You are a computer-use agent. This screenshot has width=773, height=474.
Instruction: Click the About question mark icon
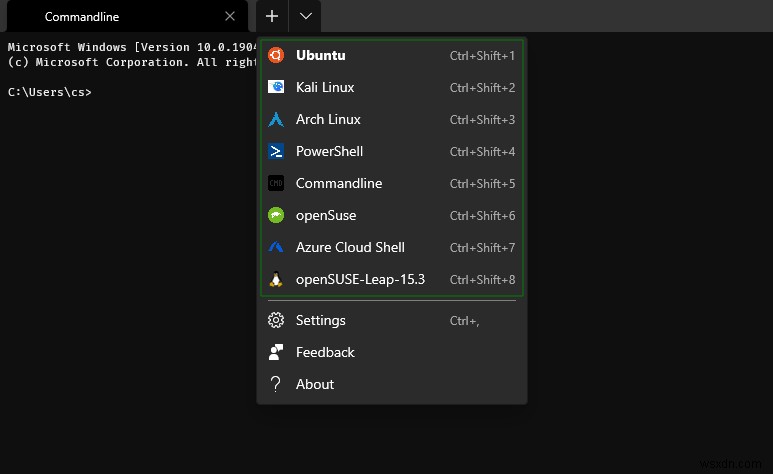276,384
